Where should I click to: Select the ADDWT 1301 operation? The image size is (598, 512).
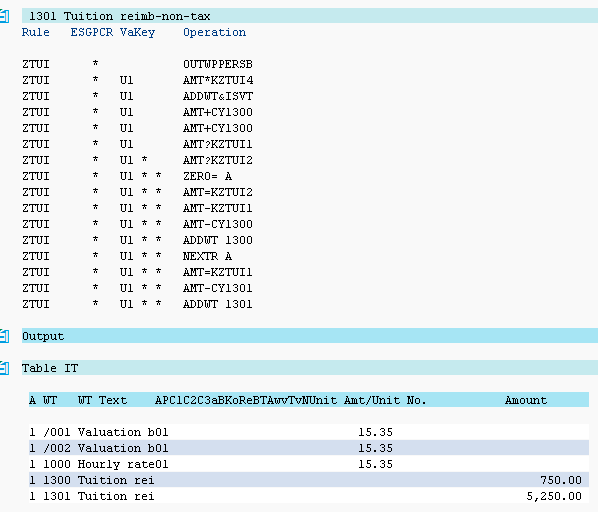click(x=218, y=304)
